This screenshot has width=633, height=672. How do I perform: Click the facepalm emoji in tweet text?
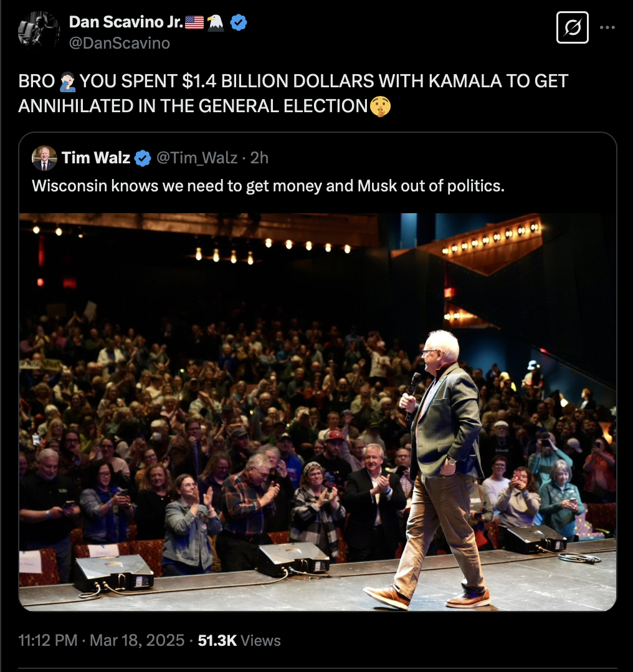67,82
